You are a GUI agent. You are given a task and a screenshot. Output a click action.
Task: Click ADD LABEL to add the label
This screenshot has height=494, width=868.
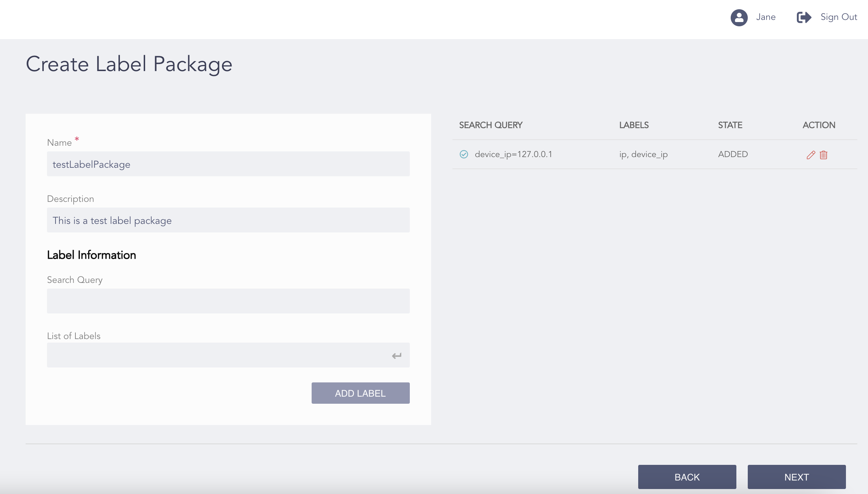click(x=360, y=393)
